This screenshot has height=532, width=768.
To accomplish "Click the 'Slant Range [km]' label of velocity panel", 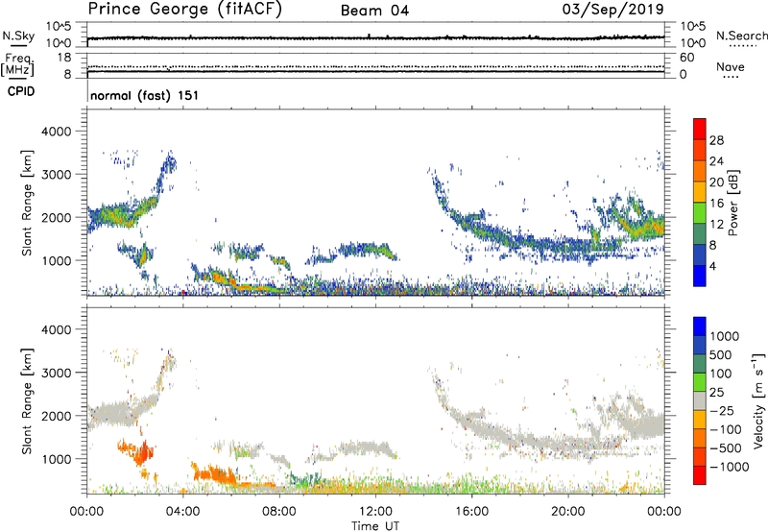I will 27,401.
